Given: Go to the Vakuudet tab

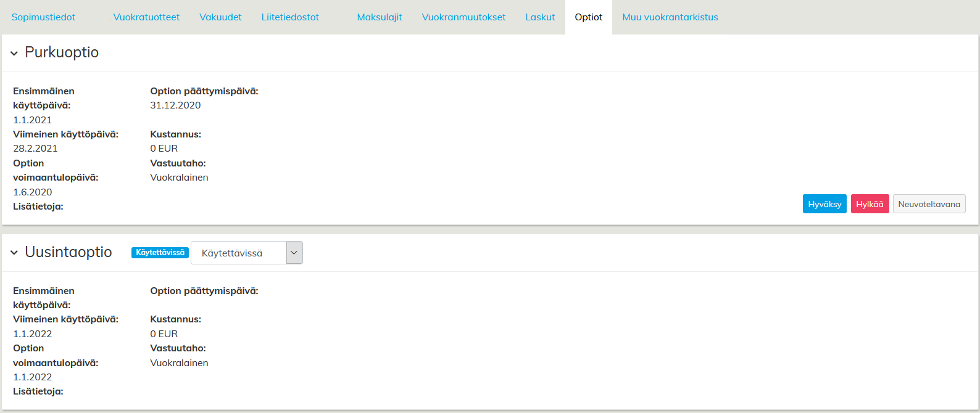Looking at the screenshot, I should click(x=220, y=17).
